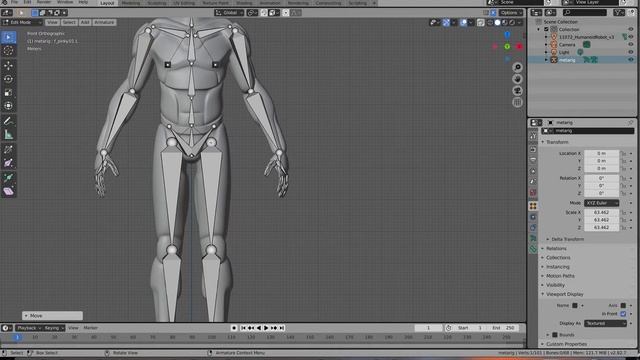Click the red X axis gizmo dot

(x=519, y=47)
